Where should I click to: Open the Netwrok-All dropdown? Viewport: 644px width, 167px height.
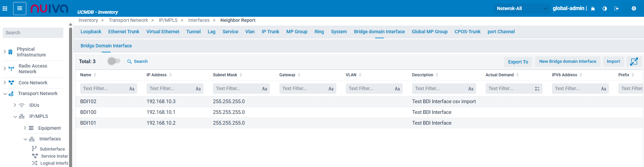click(521, 9)
